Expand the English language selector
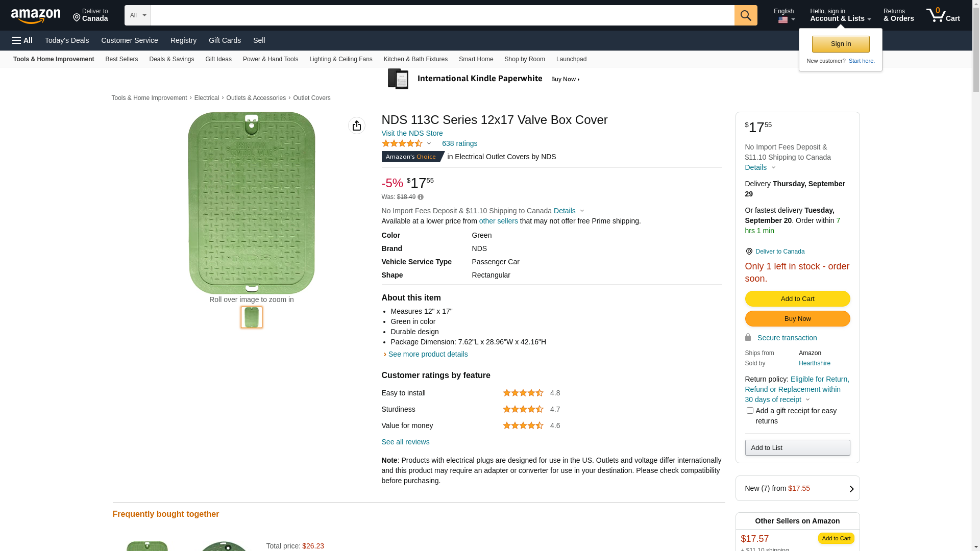 tap(784, 15)
